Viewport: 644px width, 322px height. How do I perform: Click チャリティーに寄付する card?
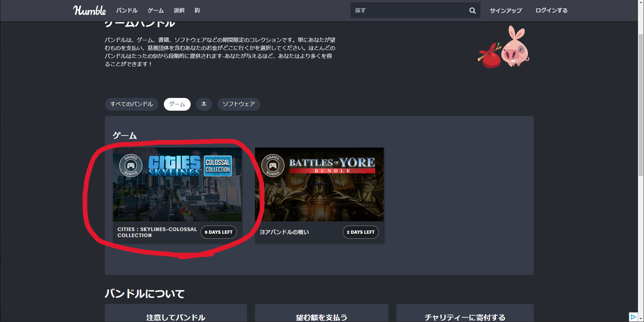click(465, 313)
